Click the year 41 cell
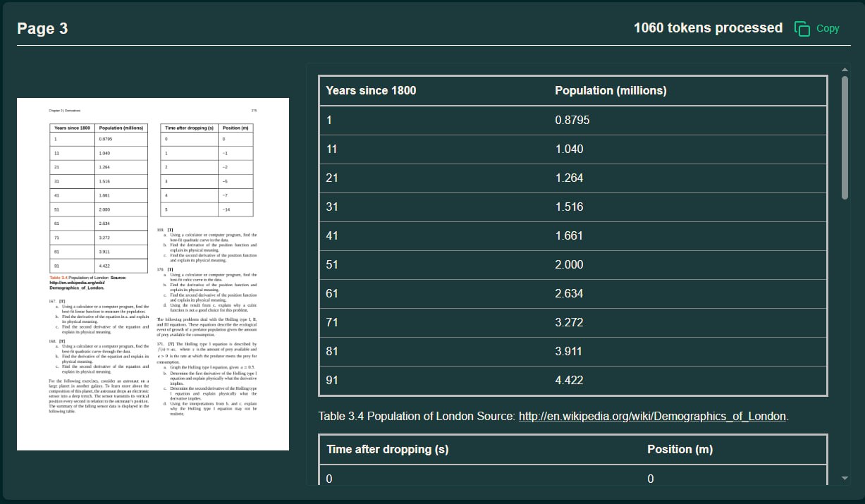 [x=332, y=235]
